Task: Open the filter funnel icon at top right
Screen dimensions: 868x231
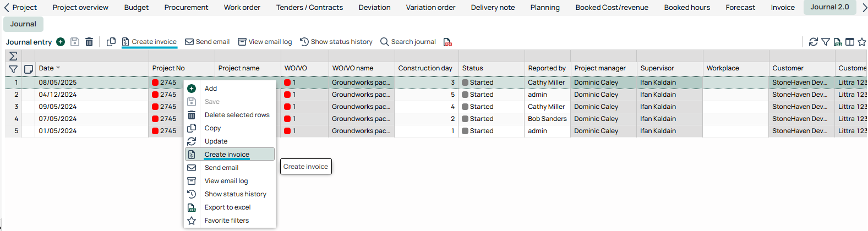Action: pos(826,42)
